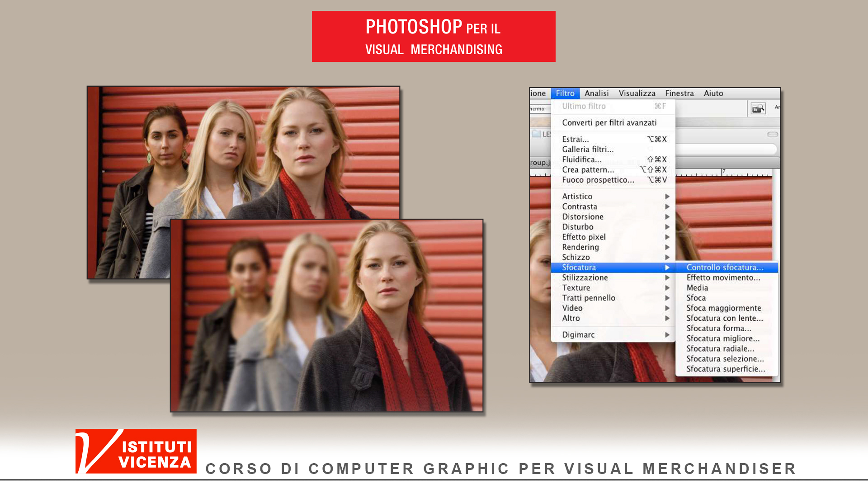Expand the Video submenu
This screenshot has width=868, height=488.
[613, 308]
